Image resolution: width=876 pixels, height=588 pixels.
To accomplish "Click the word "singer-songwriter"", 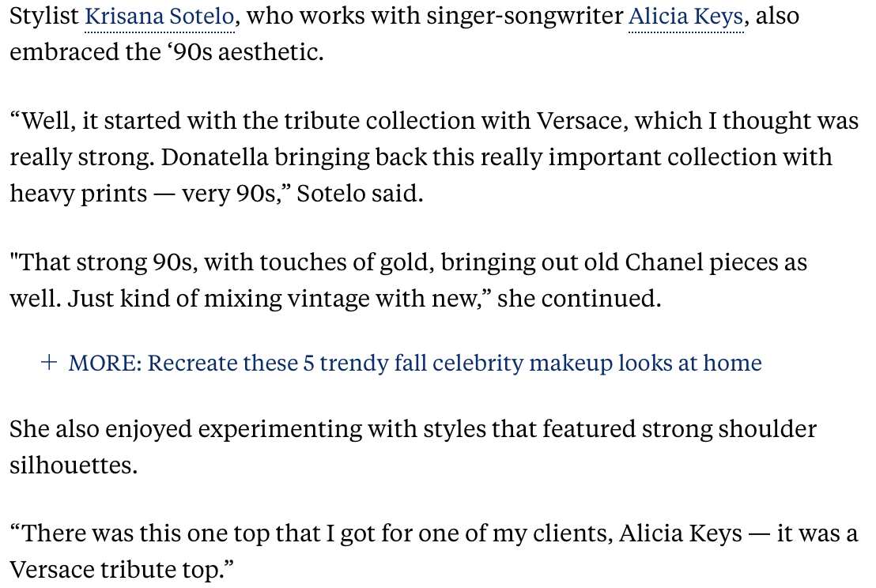I will (524, 17).
